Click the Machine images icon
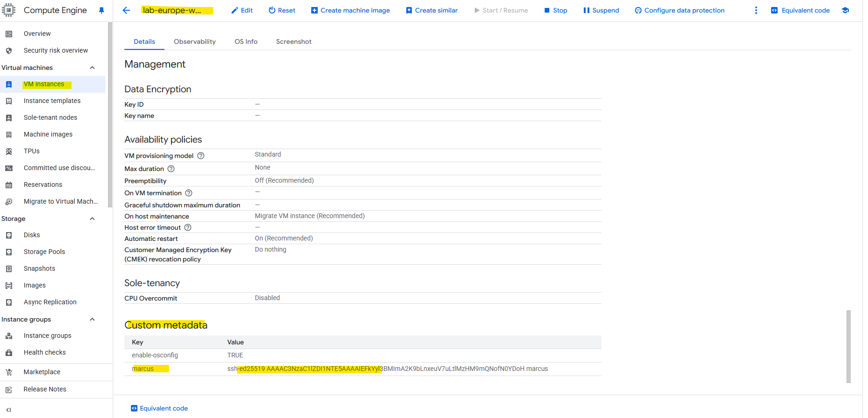Image resolution: width=868 pixels, height=418 pixels. (9, 135)
